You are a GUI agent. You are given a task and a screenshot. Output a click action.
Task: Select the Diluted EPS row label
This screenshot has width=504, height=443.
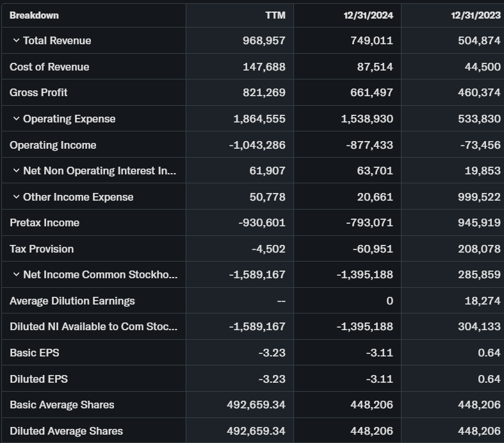(38, 379)
